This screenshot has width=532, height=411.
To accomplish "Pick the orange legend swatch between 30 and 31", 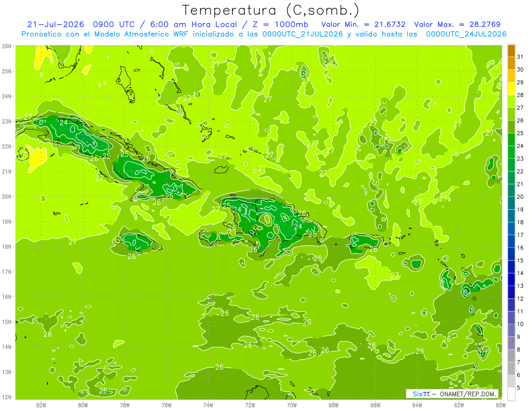I will pyautogui.click(x=511, y=63).
